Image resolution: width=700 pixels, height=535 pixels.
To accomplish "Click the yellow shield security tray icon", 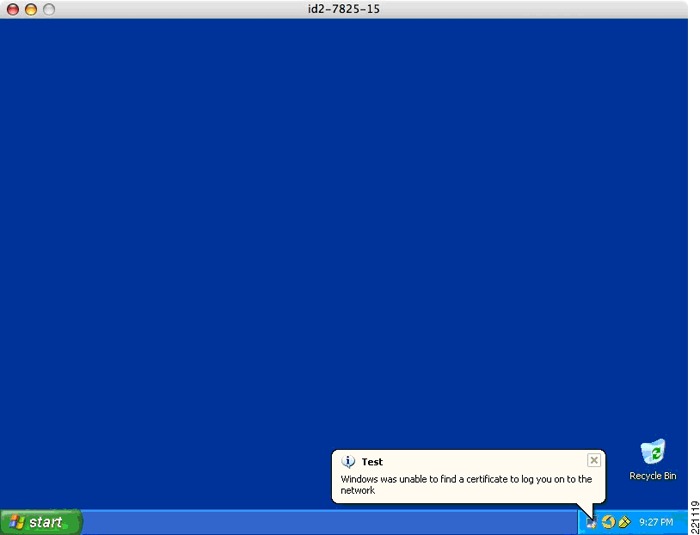I will 624,522.
